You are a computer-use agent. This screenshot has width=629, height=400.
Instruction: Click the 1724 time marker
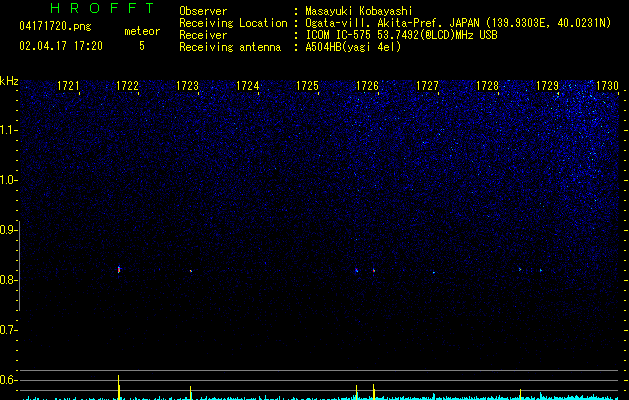[x=248, y=86]
